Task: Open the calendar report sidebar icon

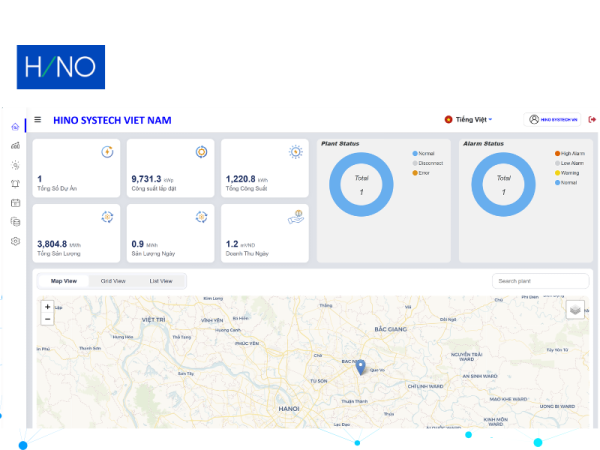Action: coord(15,203)
